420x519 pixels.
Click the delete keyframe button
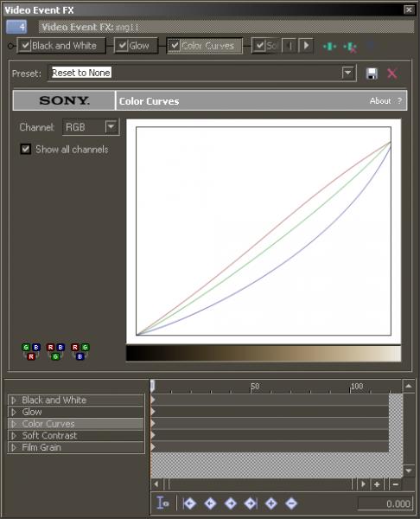click(291, 503)
